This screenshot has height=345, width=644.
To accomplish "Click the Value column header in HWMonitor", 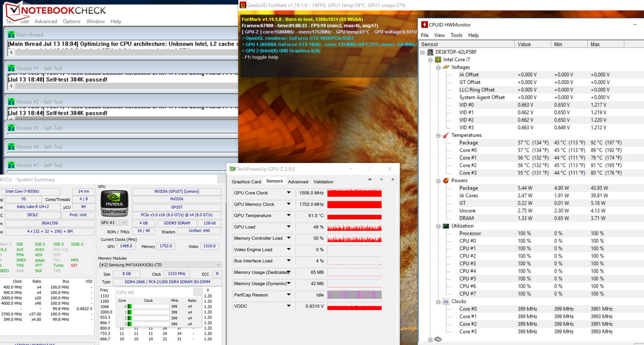I will click(533, 44).
